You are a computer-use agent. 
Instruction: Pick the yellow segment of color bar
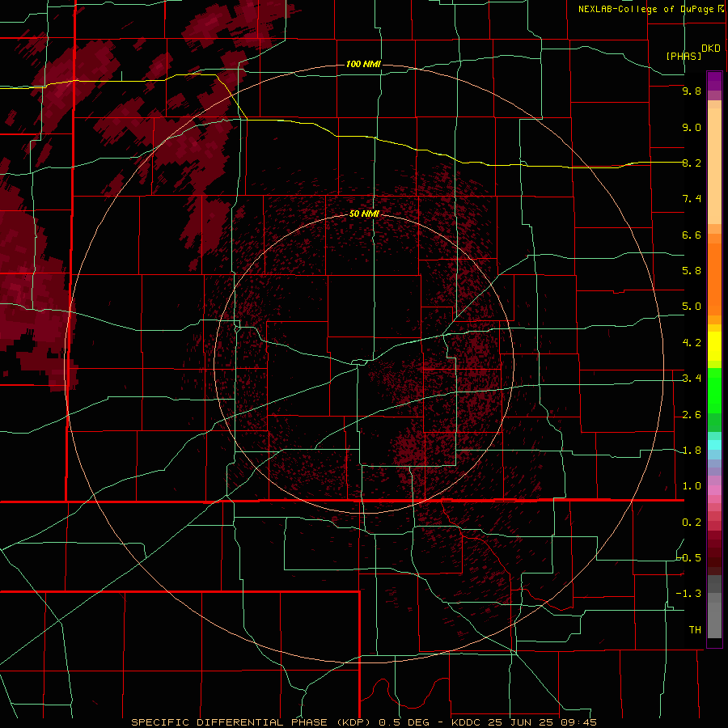tap(714, 346)
